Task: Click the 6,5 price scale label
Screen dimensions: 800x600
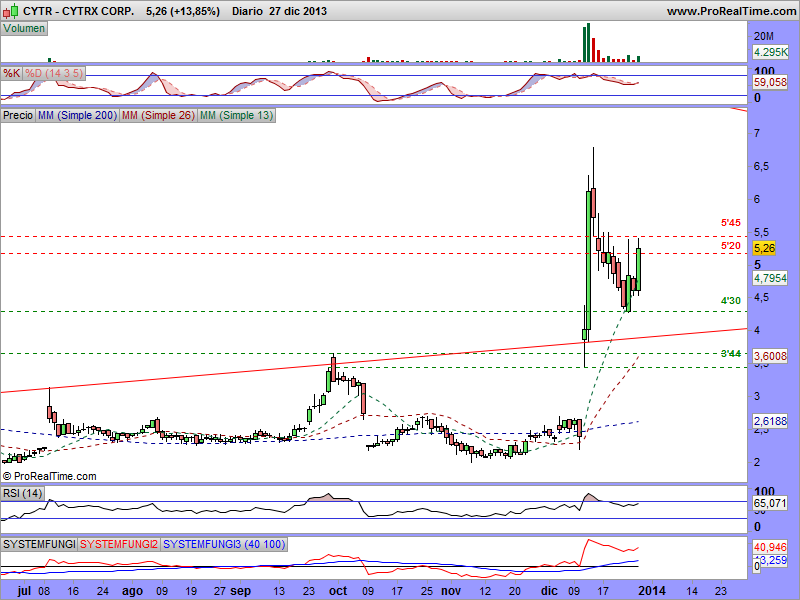Action: click(761, 166)
